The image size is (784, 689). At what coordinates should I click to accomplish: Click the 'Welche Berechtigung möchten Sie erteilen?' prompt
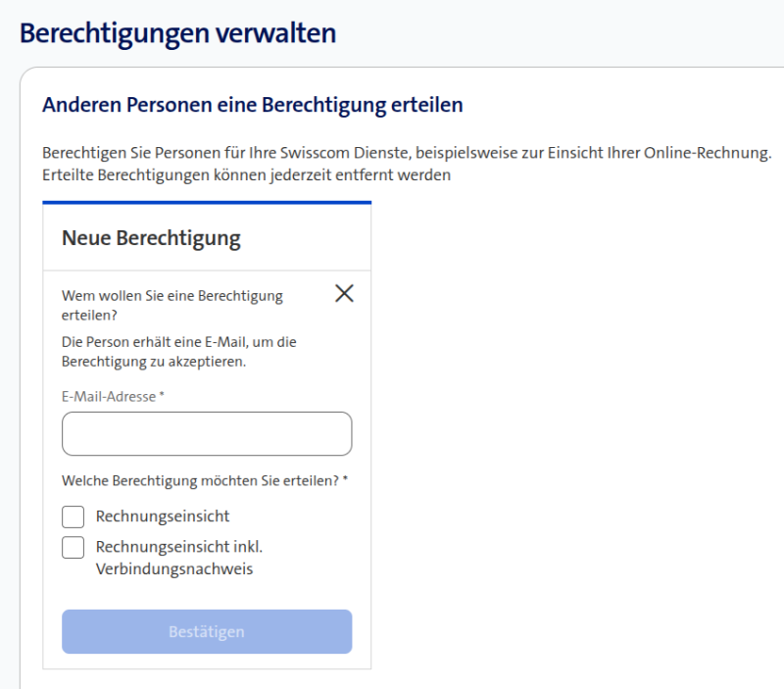tap(200, 481)
